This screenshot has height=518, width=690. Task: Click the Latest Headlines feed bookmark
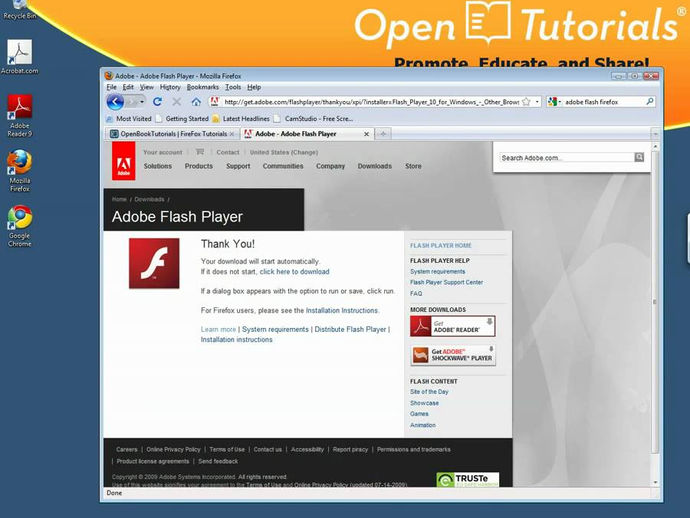point(241,119)
